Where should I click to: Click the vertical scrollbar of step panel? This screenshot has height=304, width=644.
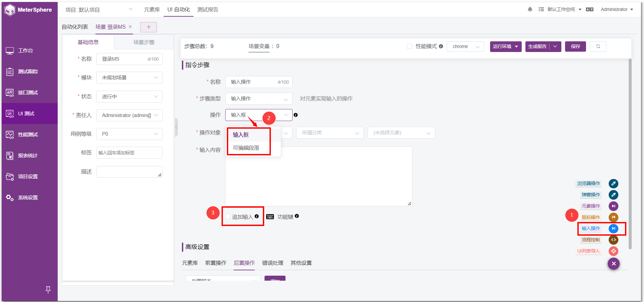tap(630, 154)
